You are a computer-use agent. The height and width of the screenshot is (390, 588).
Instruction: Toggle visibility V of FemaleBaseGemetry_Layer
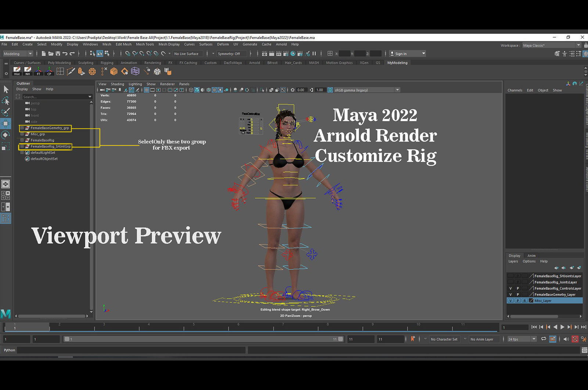[x=510, y=295]
